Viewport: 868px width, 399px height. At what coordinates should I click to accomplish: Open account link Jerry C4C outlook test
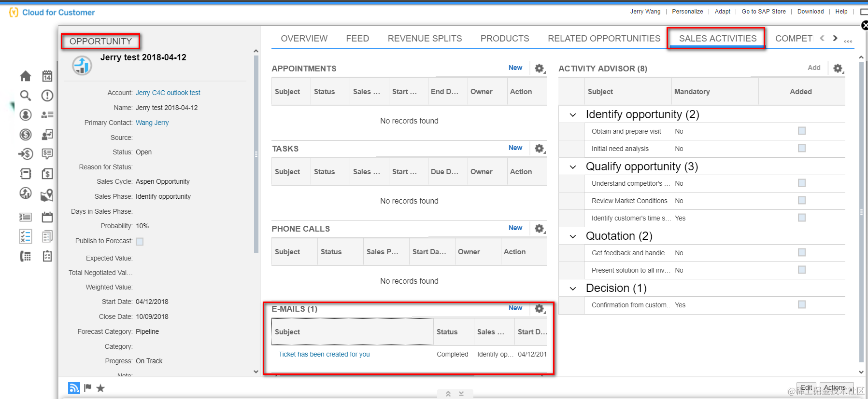click(x=168, y=93)
